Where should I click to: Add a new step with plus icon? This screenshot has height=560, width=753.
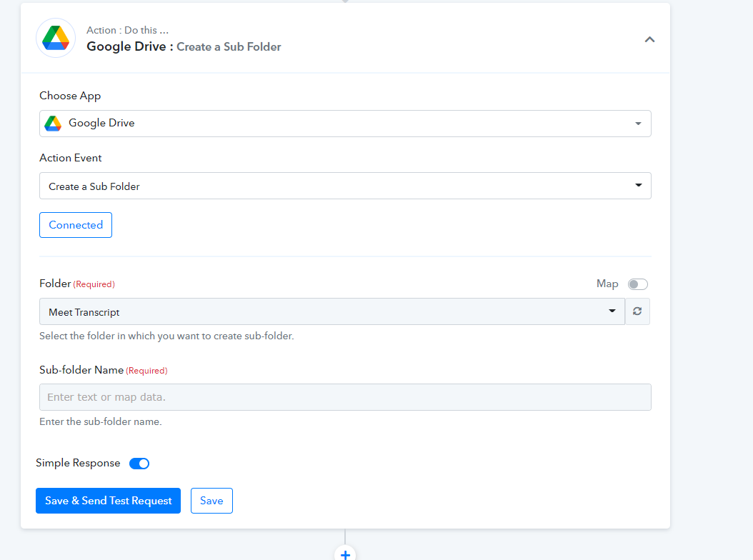point(345,554)
